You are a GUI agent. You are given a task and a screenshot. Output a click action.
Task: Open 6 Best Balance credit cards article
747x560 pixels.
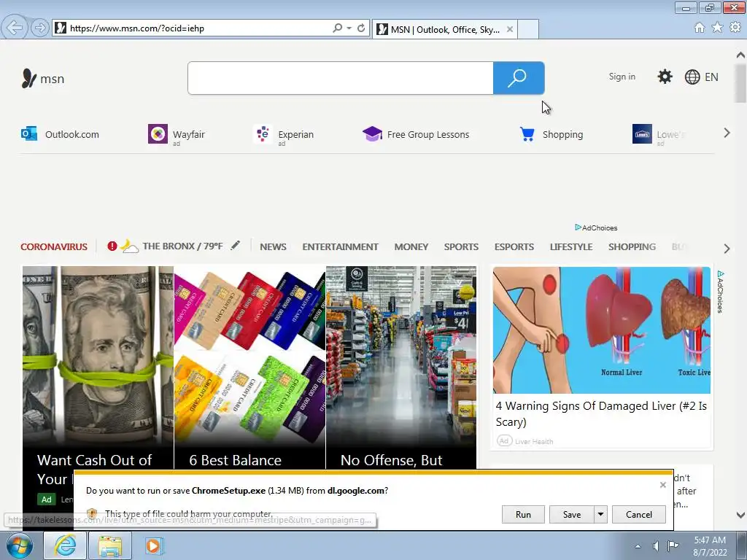pyautogui.click(x=249, y=356)
